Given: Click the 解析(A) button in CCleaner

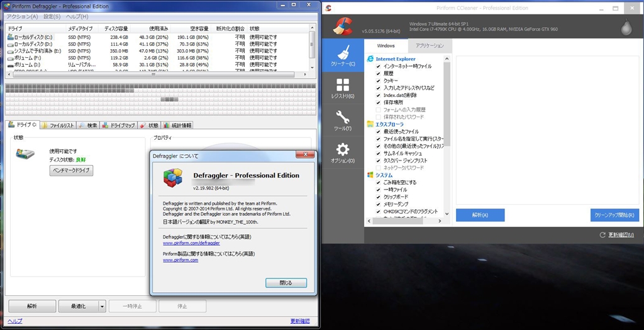Looking at the screenshot, I should coord(480,215).
